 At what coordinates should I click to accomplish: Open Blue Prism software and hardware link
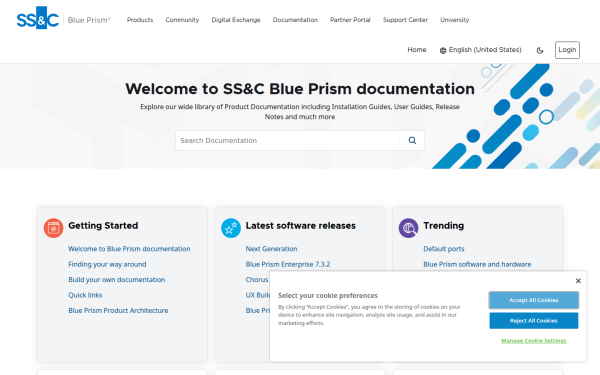point(477,264)
